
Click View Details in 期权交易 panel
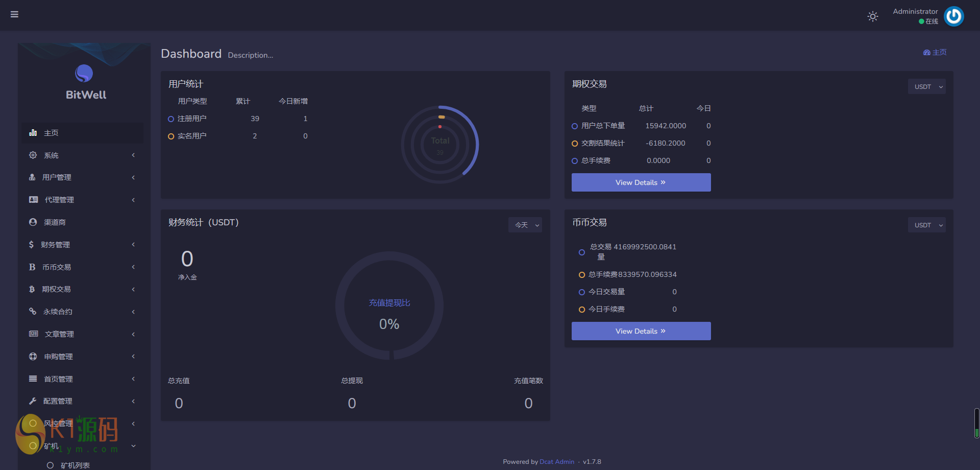point(641,182)
